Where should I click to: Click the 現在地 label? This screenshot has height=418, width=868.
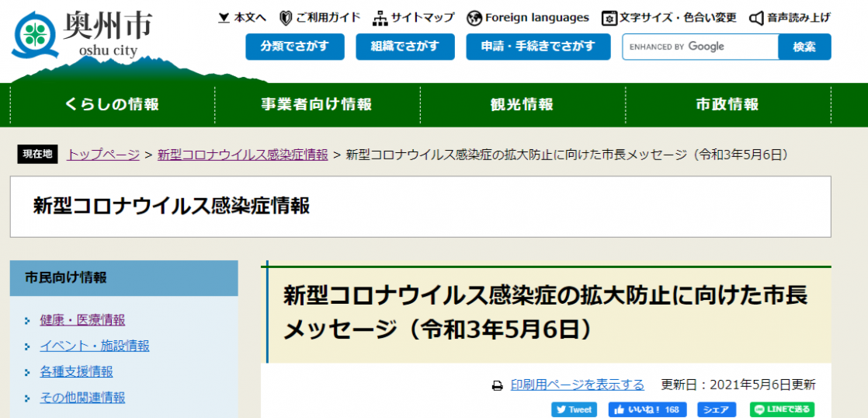(x=37, y=155)
